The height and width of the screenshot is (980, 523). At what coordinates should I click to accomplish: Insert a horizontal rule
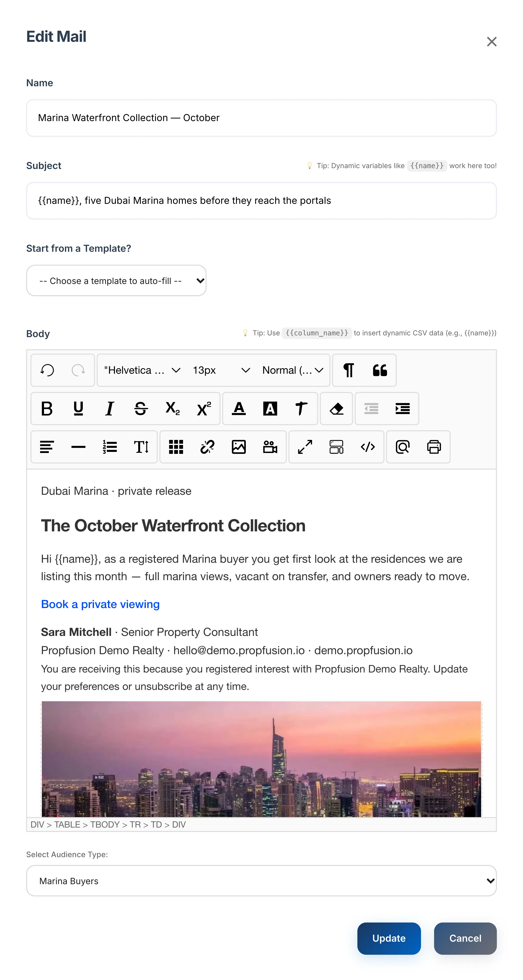78,447
